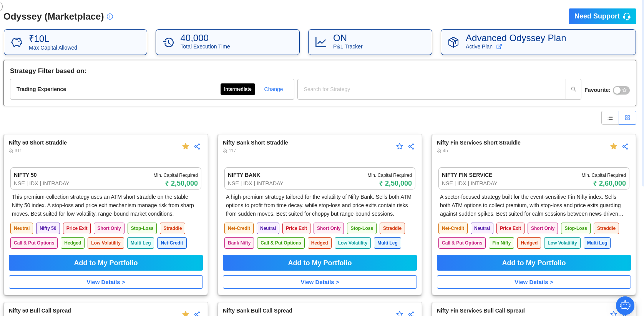
Task: Click the Nifty Fin Services Short Straddle title
Action: click(x=478, y=143)
